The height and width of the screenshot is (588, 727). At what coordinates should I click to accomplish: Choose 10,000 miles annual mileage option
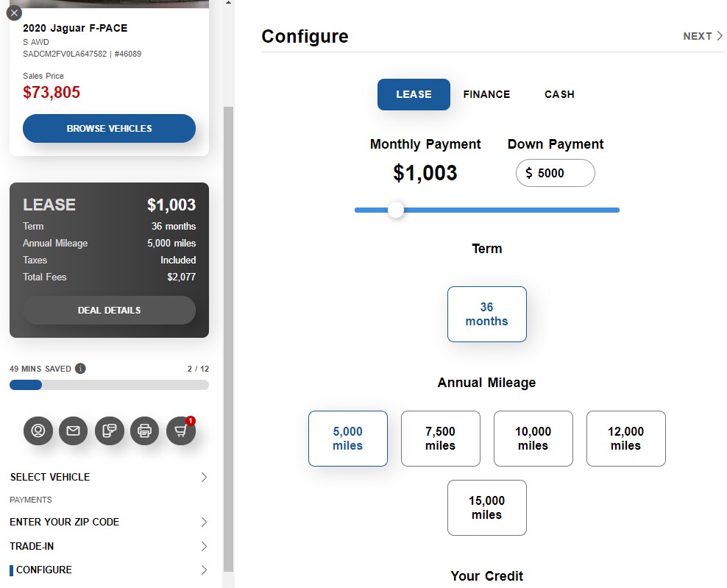pyautogui.click(x=533, y=438)
